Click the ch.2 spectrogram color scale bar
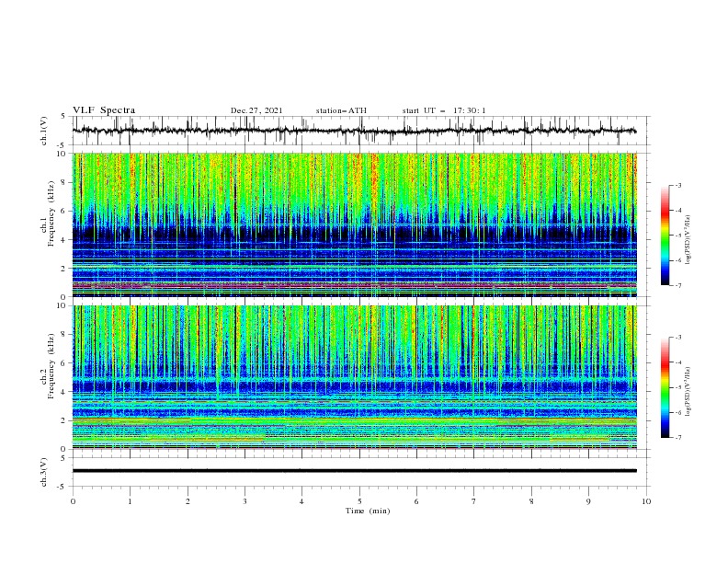Screen dimensions: 728x563 click(x=665, y=387)
